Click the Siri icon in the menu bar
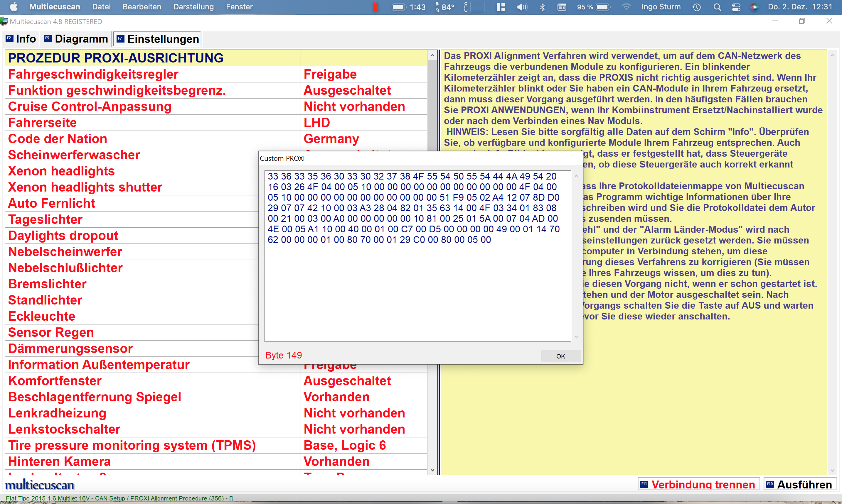 754,7
